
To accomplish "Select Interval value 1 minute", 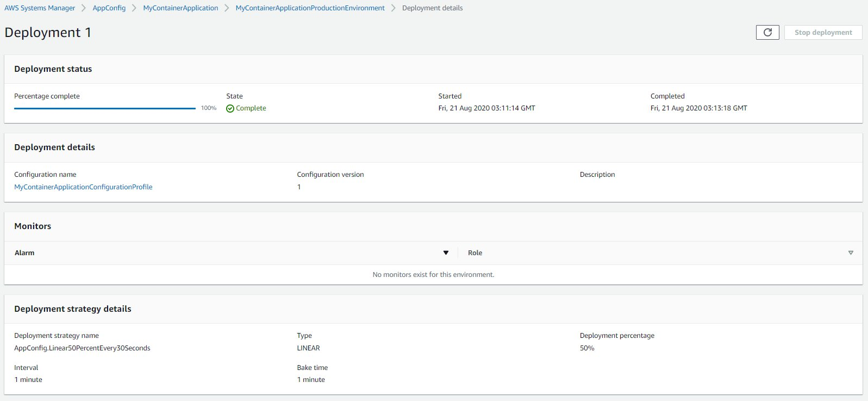I will click(x=28, y=379).
